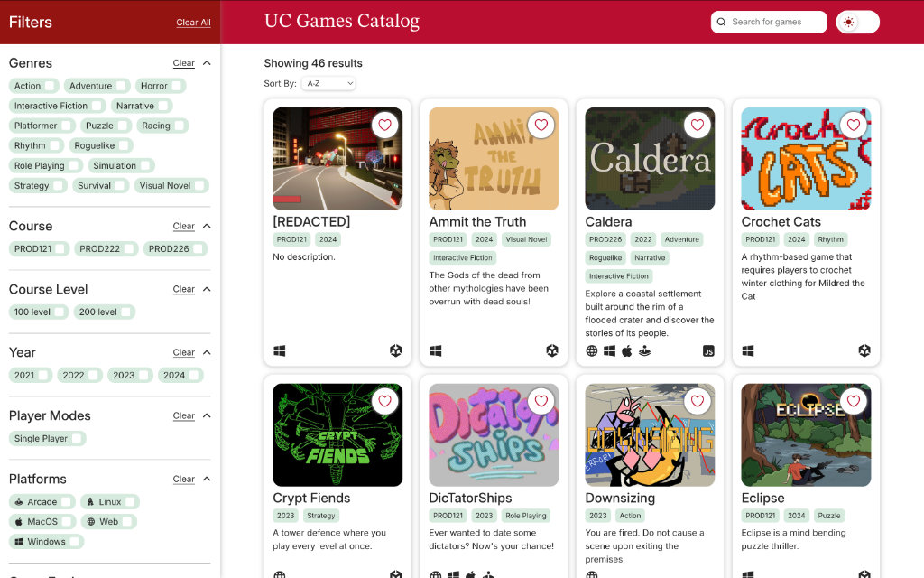
Task: Toggle the Windows platform filter
Action: click(x=46, y=542)
